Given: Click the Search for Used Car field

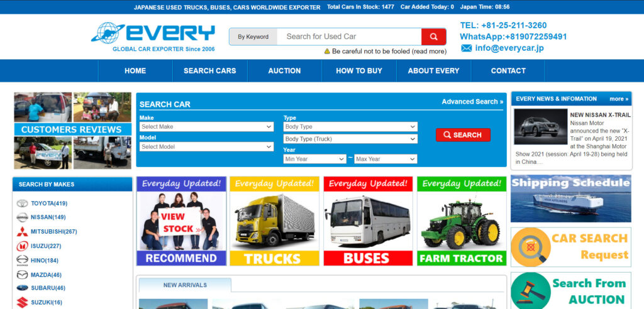Looking at the screenshot, I should click(349, 36).
